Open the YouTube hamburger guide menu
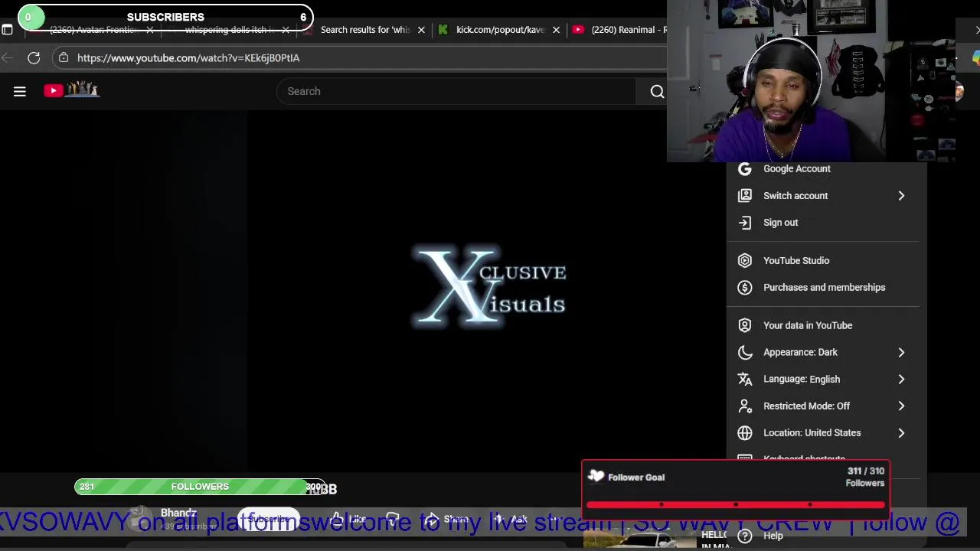The image size is (980, 551). click(x=20, y=92)
